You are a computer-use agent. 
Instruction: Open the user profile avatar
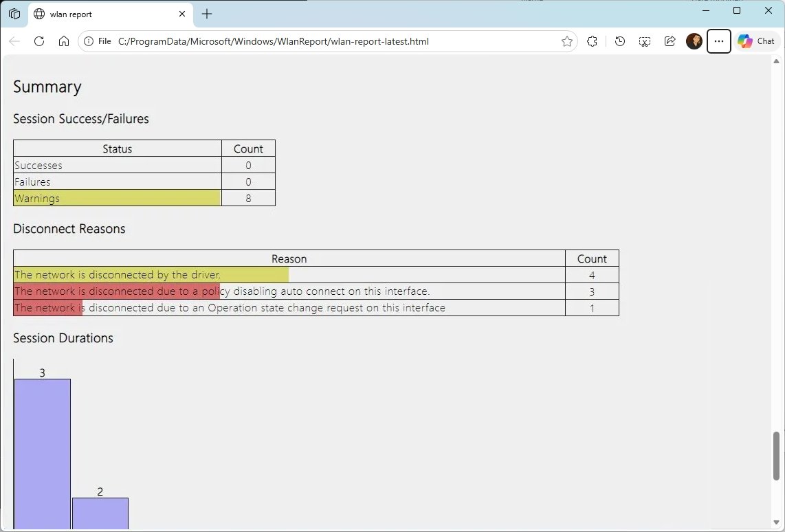(694, 41)
